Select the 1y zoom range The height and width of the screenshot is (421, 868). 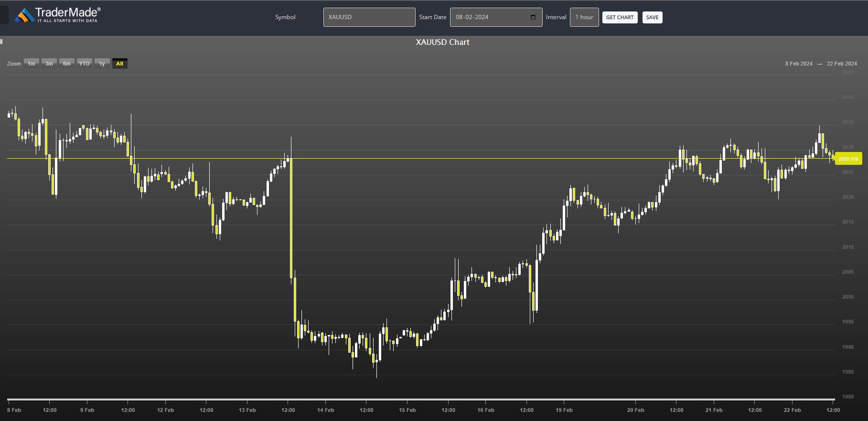pos(102,64)
